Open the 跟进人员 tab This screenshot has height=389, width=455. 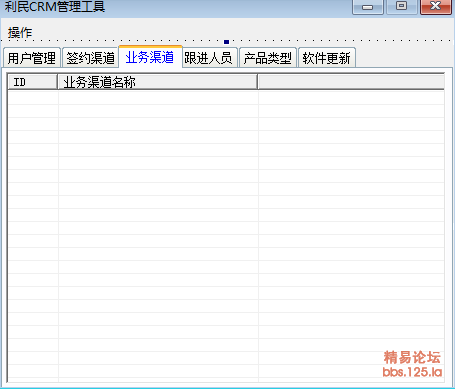pyautogui.click(x=209, y=58)
